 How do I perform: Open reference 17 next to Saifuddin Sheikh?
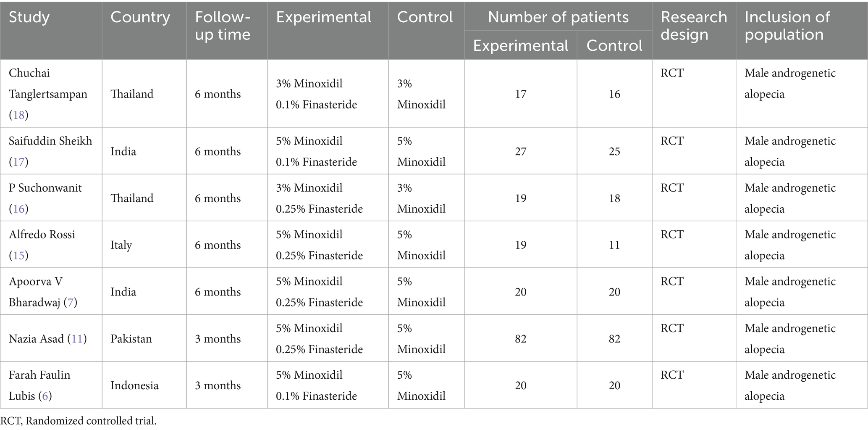(18, 162)
